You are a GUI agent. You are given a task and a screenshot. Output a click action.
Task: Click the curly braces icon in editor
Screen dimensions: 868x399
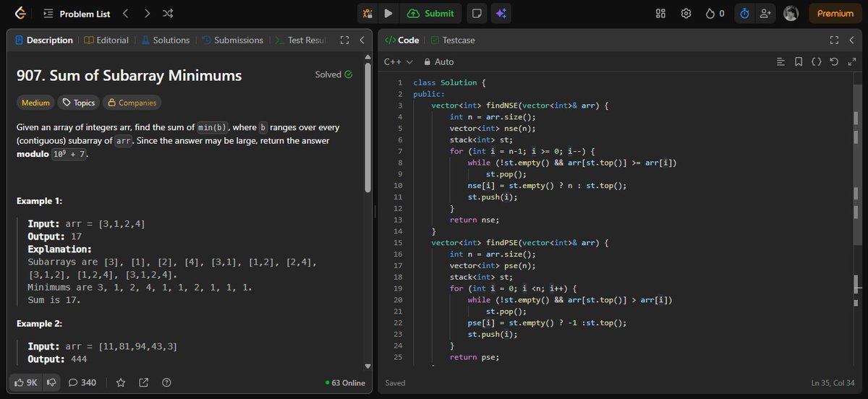tap(816, 62)
